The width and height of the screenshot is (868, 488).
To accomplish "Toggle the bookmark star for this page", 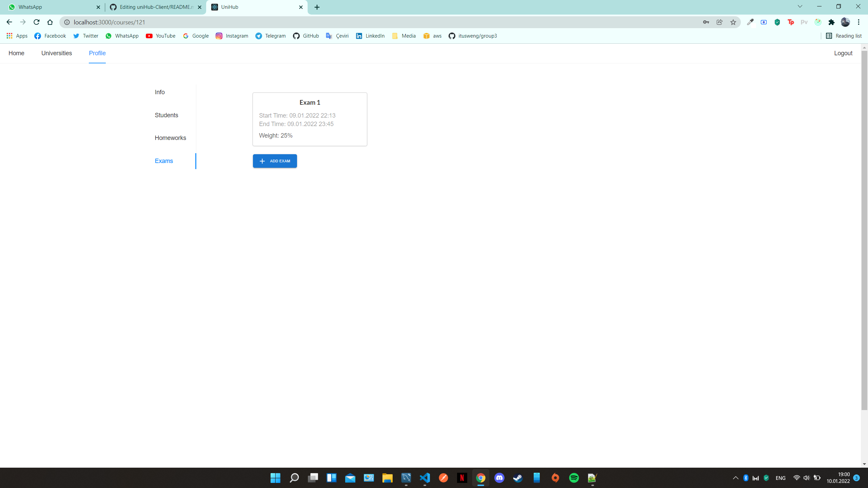I will pos(733,22).
